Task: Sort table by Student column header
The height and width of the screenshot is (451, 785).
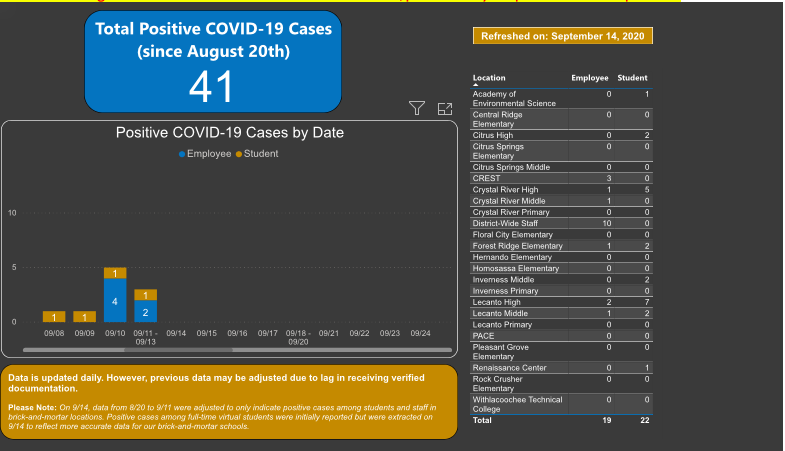Action: click(632, 78)
